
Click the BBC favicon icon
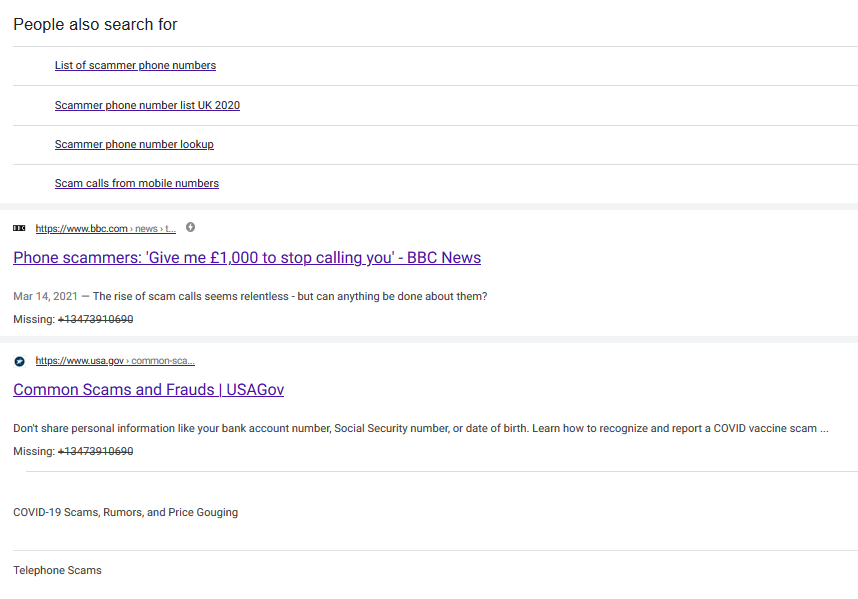[19, 228]
